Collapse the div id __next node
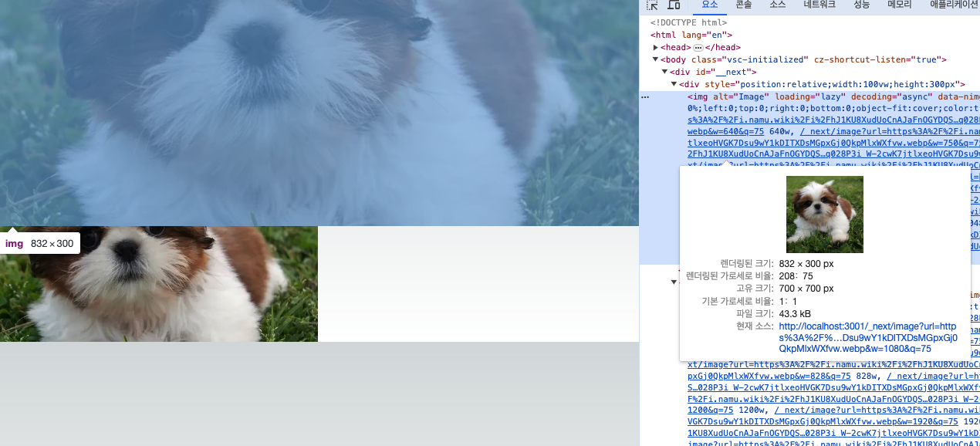The height and width of the screenshot is (446, 980). click(x=665, y=72)
